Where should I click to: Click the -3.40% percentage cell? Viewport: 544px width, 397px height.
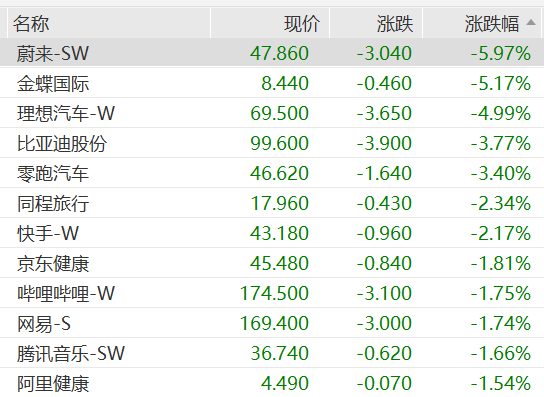(x=501, y=173)
